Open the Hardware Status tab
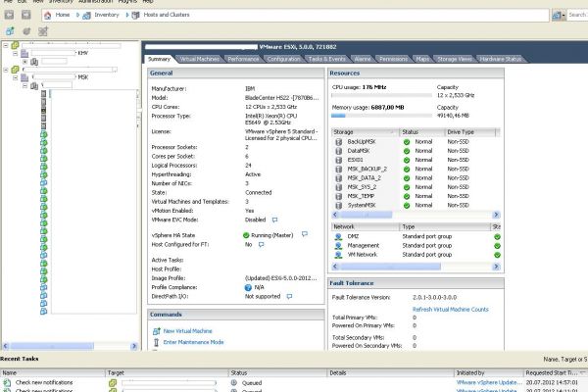The width and height of the screenshot is (588, 392). click(x=500, y=59)
